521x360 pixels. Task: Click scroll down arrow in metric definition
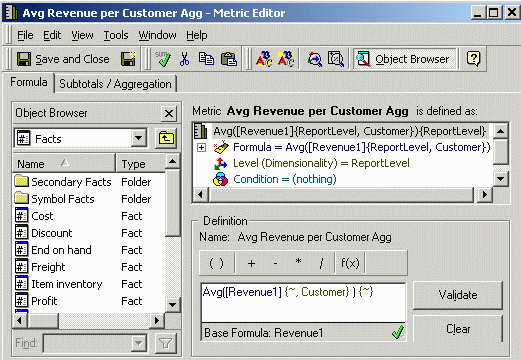point(501,179)
